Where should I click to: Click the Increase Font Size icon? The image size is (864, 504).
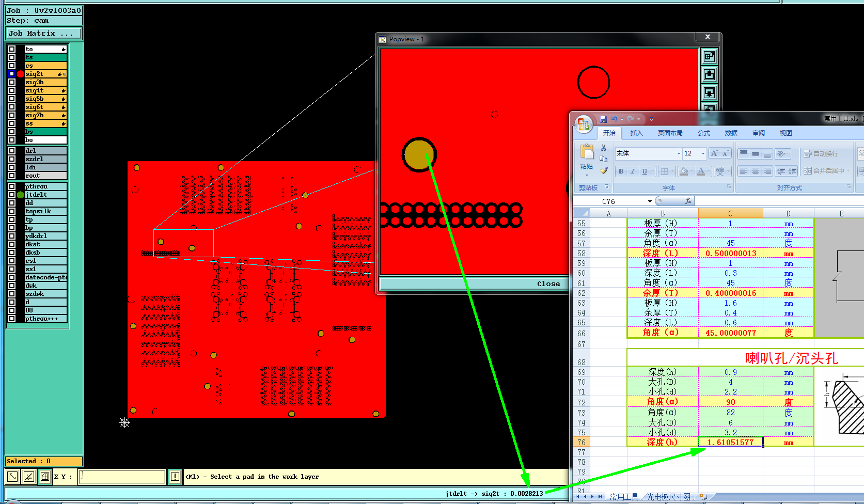pos(714,153)
